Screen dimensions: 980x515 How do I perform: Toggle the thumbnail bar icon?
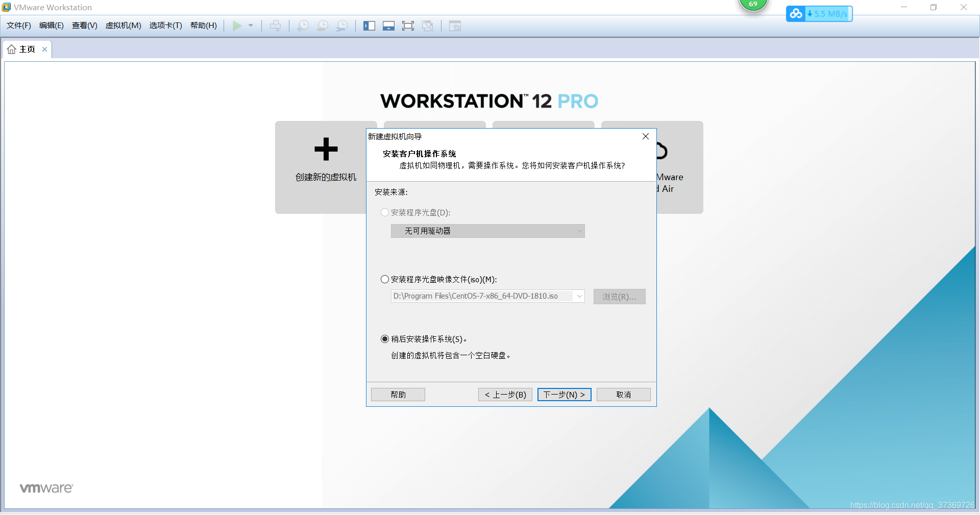point(388,26)
